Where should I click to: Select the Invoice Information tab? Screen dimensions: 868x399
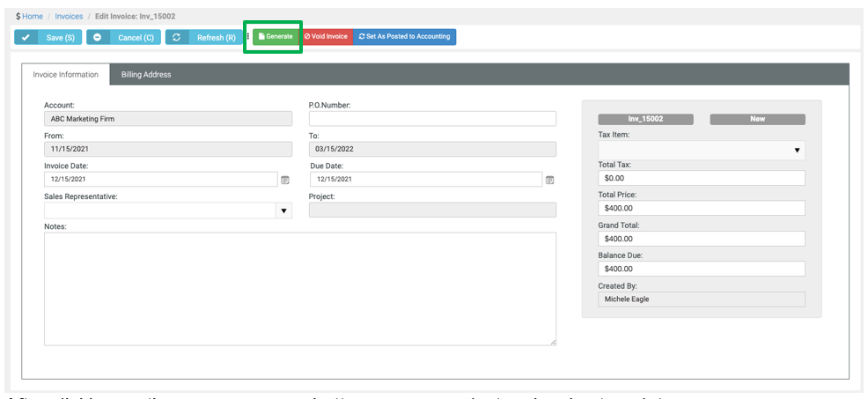[66, 75]
